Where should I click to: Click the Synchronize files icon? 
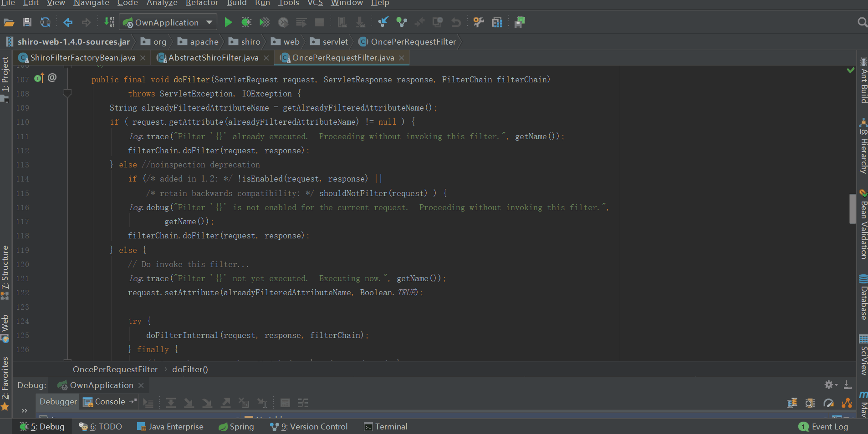[45, 22]
